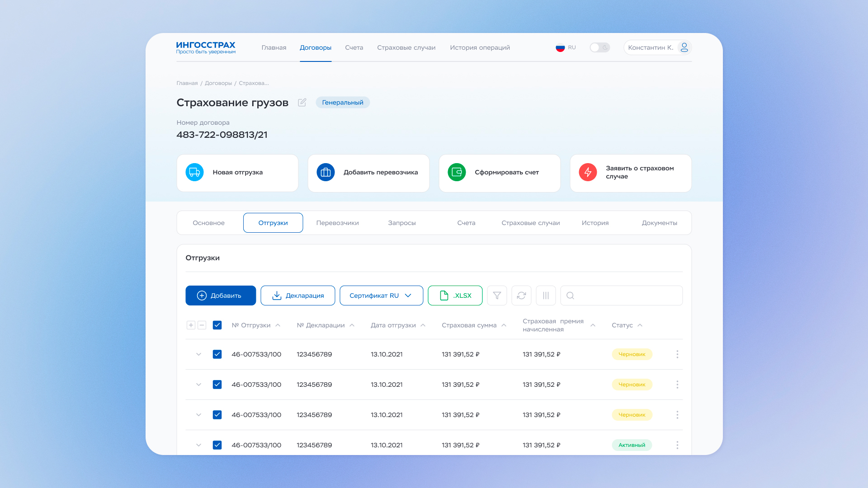Screen dimensions: 868x488
Task: Click the red lightning insurance claim icon
Action: 588,172
